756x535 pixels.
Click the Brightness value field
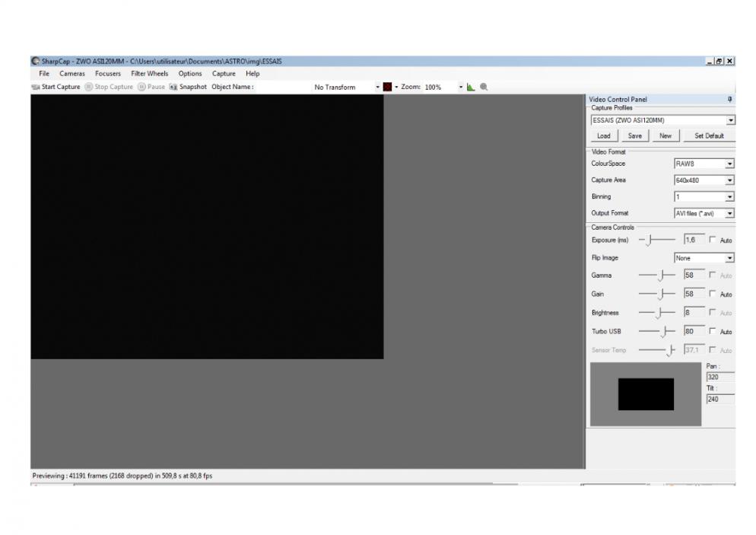(694, 313)
